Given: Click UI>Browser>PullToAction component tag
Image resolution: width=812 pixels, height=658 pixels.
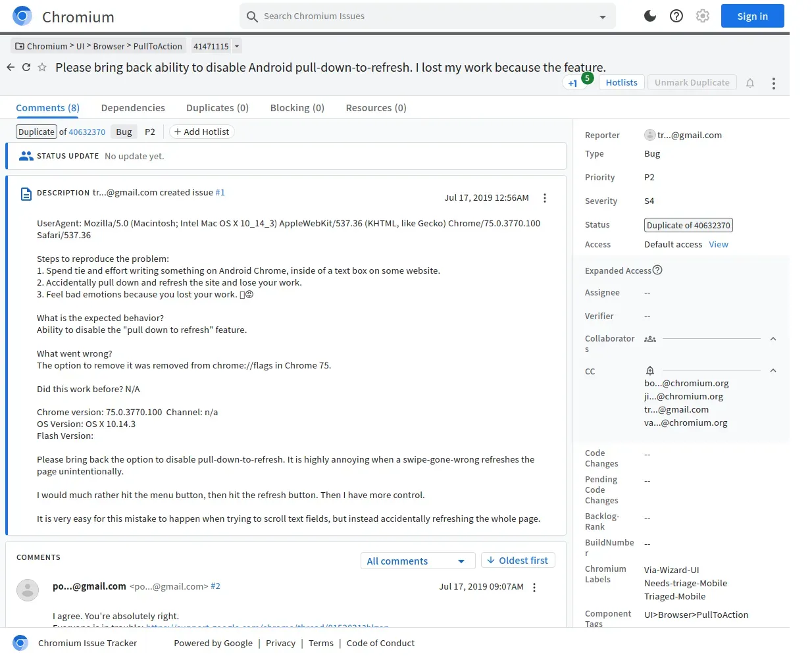Looking at the screenshot, I should point(696,615).
